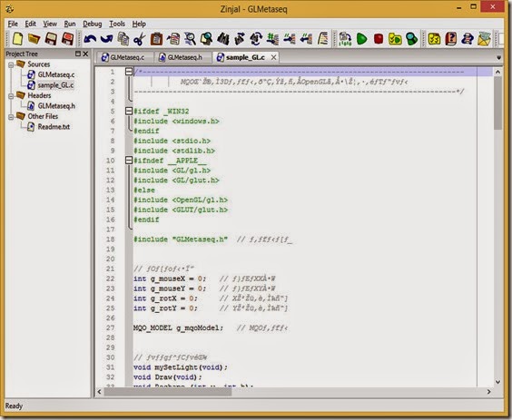The width and height of the screenshot is (512, 420).
Task: Collapse the Sources tree folder
Action: tap(11, 64)
